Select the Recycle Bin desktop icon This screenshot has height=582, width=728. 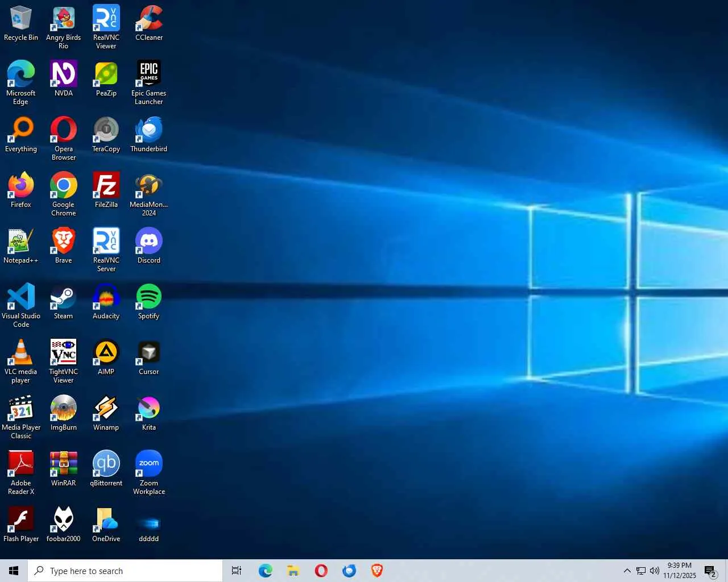point(21,23)
